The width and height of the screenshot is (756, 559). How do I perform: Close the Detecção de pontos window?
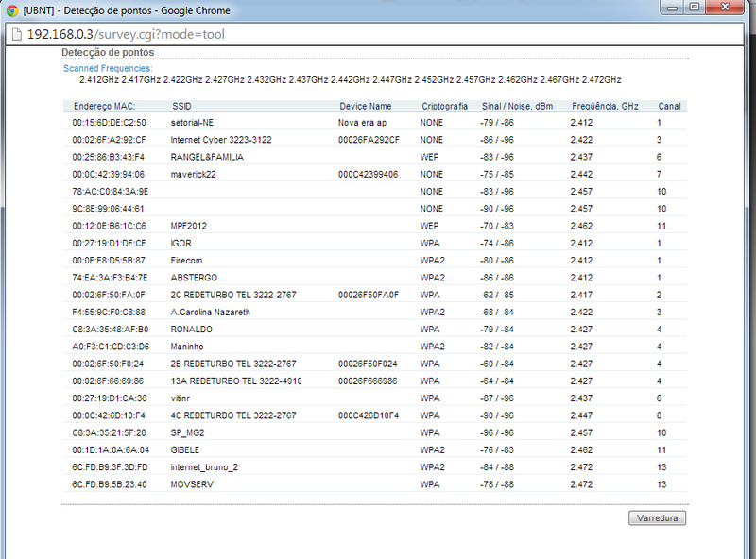[x=725, y=8]
